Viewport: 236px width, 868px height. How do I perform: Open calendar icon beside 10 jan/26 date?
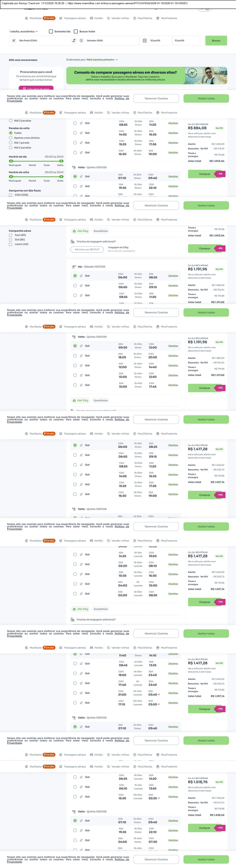145,40
